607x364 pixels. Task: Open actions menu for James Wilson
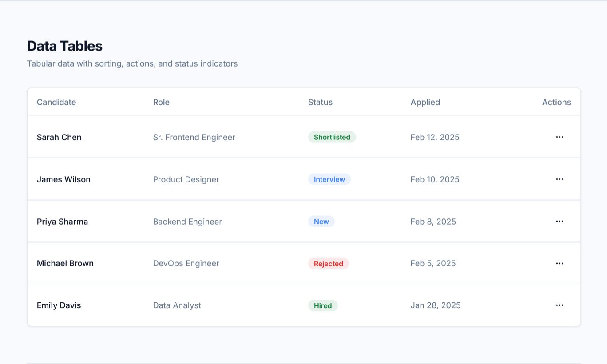click(559, 179)
